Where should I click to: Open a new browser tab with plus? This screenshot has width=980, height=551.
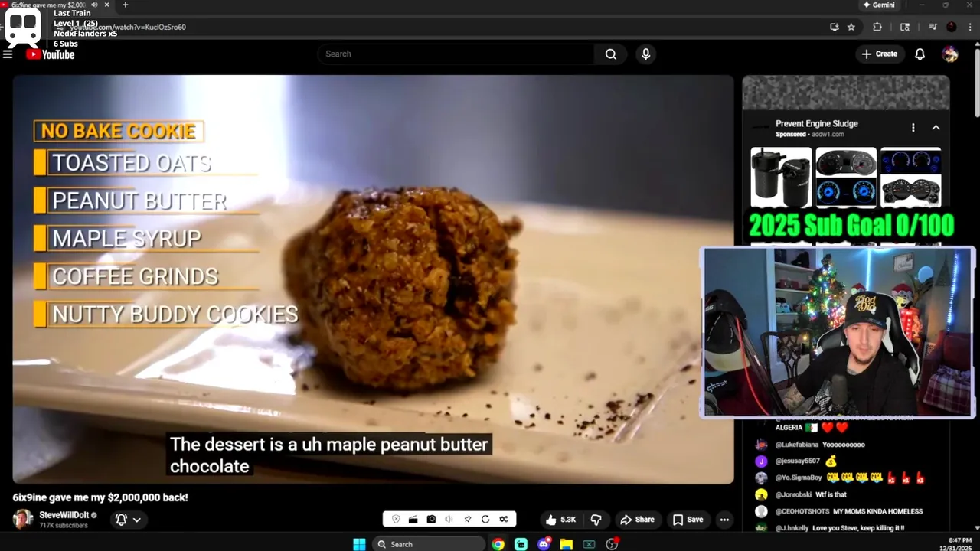[x=126, y=5]
